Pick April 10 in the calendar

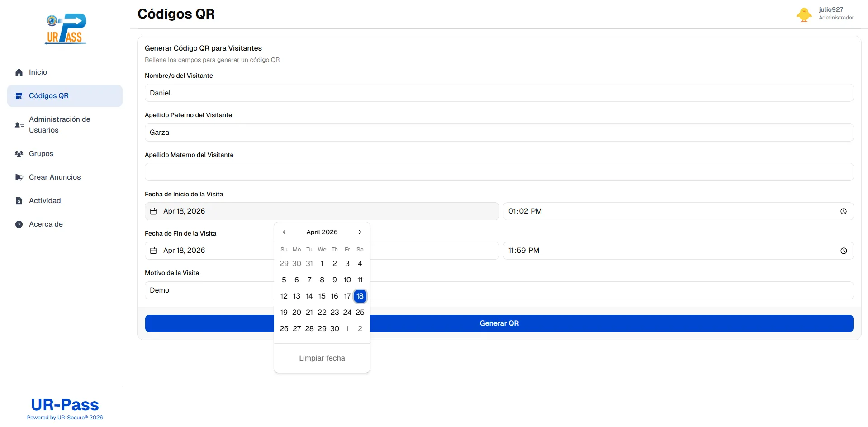pos(347,280)
